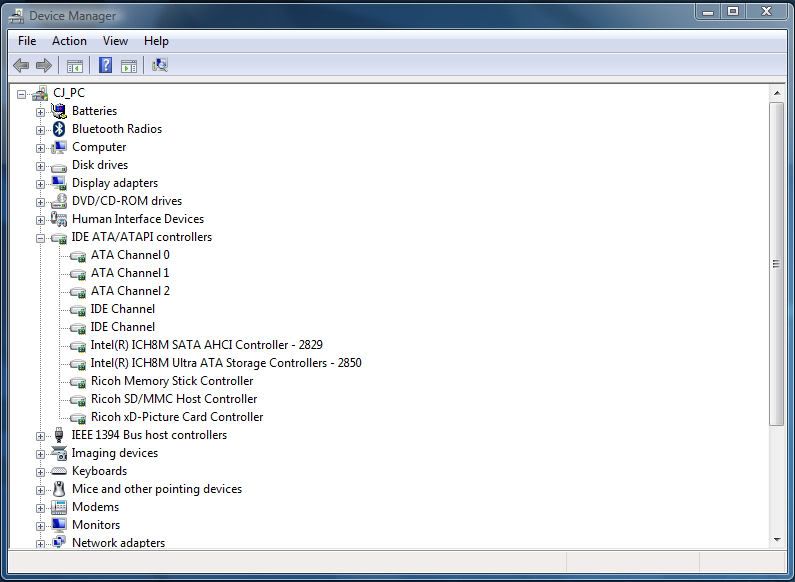This screenshot has height=582, width=795.
Task: Click the Device Manager title bar icon
Action: [x=16, y=16]
